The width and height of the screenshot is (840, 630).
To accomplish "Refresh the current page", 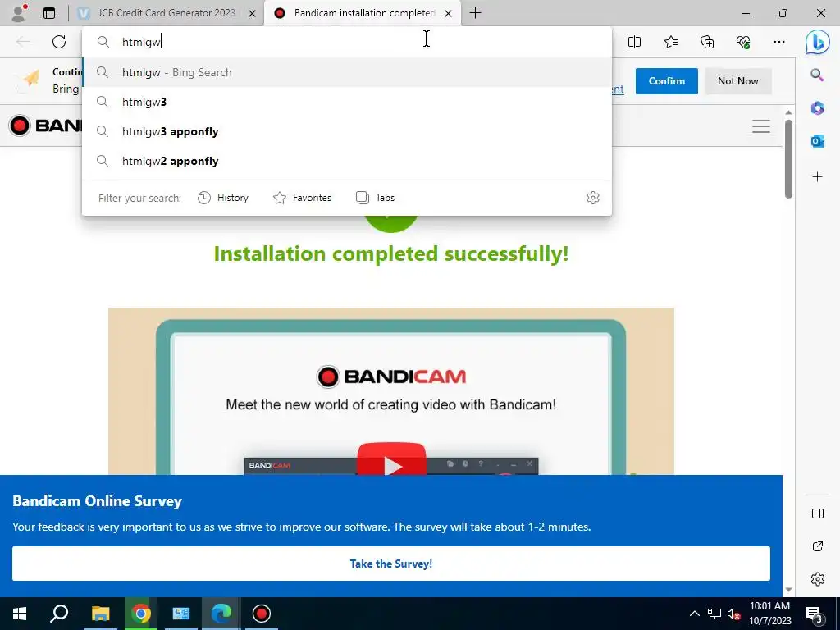I will [x=59, y=42].
